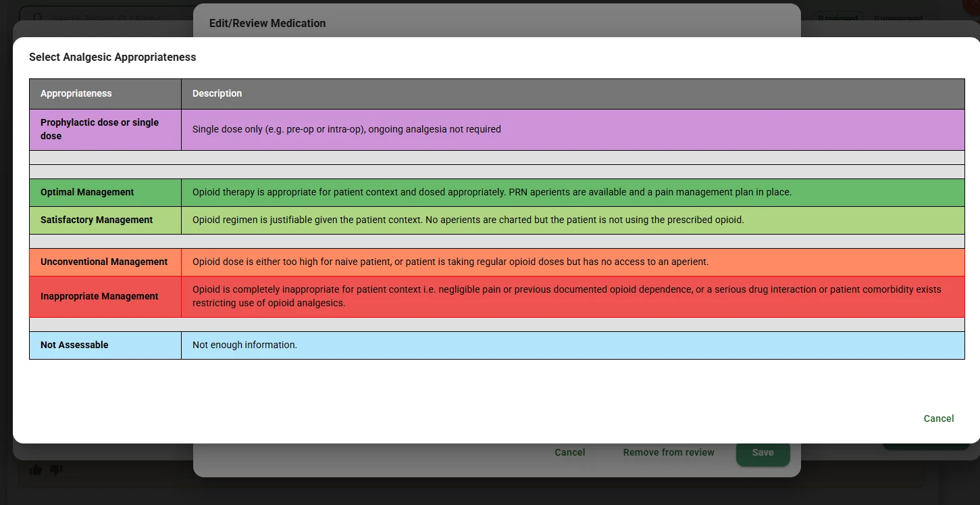Click Remove from review button
The image size is (980, 505).
(669, 452)
